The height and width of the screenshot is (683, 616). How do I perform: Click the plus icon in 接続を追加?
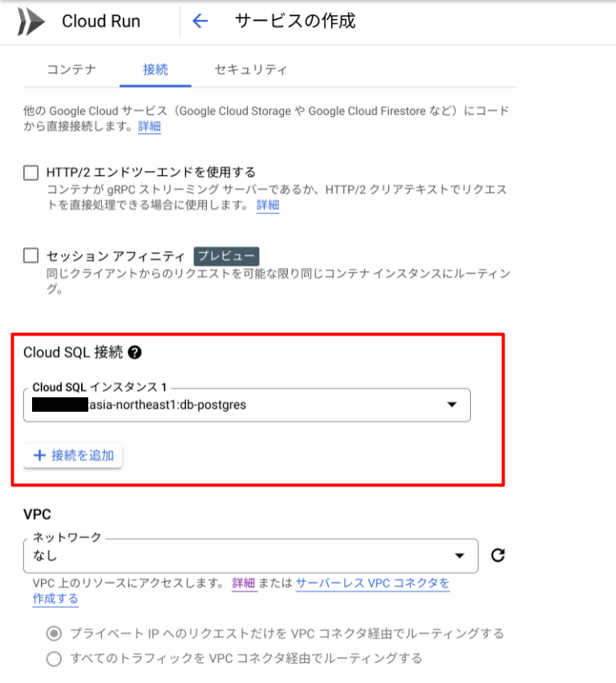(39, 456)
